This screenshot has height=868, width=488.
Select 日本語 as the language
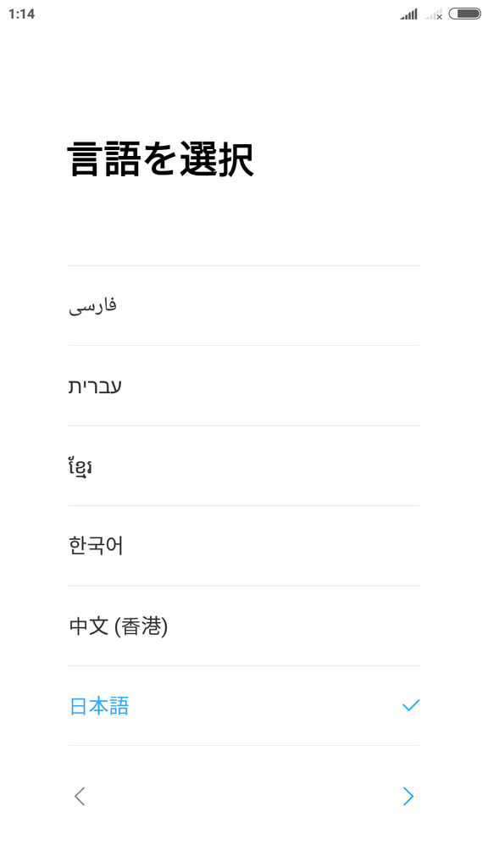tap(243, 706)
